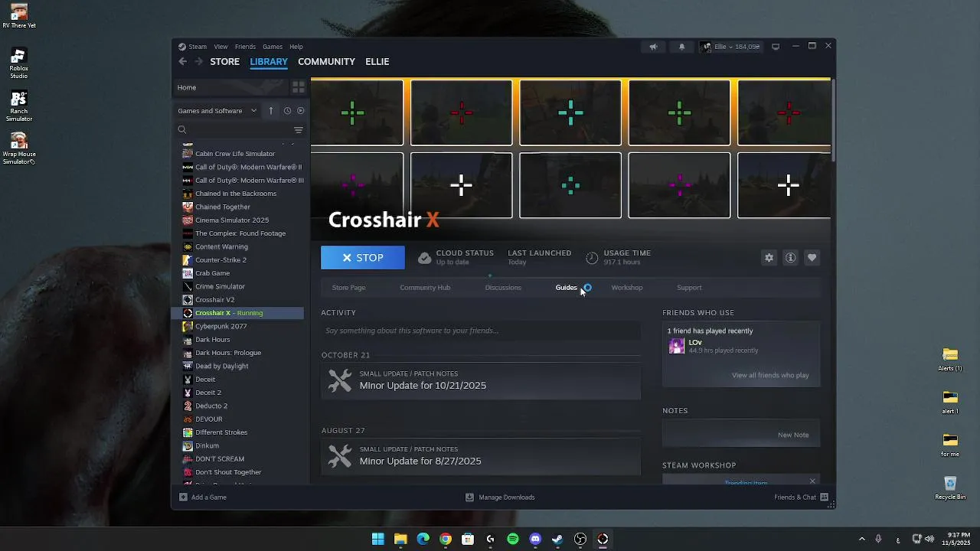Image resolution: width=980 pixels, height=551 pixels.
Task: Open Community Hub for Crosshair X
Action: pos(425,288)
